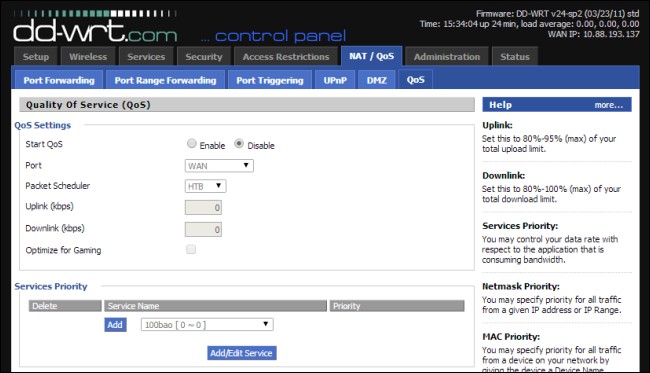Open the Access Restrictions tab

point(286,56)
